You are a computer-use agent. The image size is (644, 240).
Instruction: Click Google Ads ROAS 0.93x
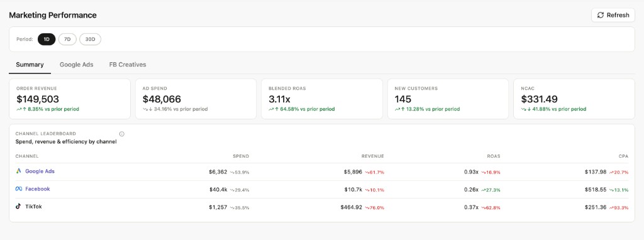[x=472, y=172]
